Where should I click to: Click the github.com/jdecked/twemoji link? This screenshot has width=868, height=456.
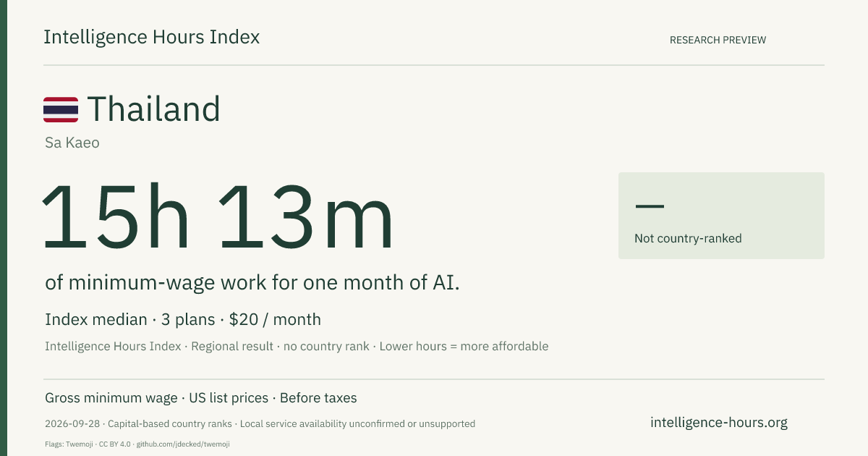pyautogui.click(x=183, y=444)
